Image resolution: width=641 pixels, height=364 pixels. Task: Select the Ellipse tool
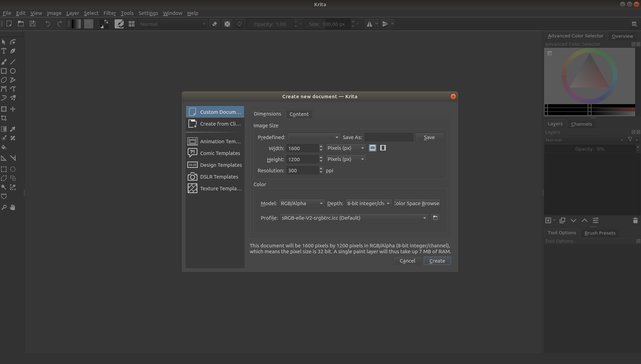tap(13, 71)
